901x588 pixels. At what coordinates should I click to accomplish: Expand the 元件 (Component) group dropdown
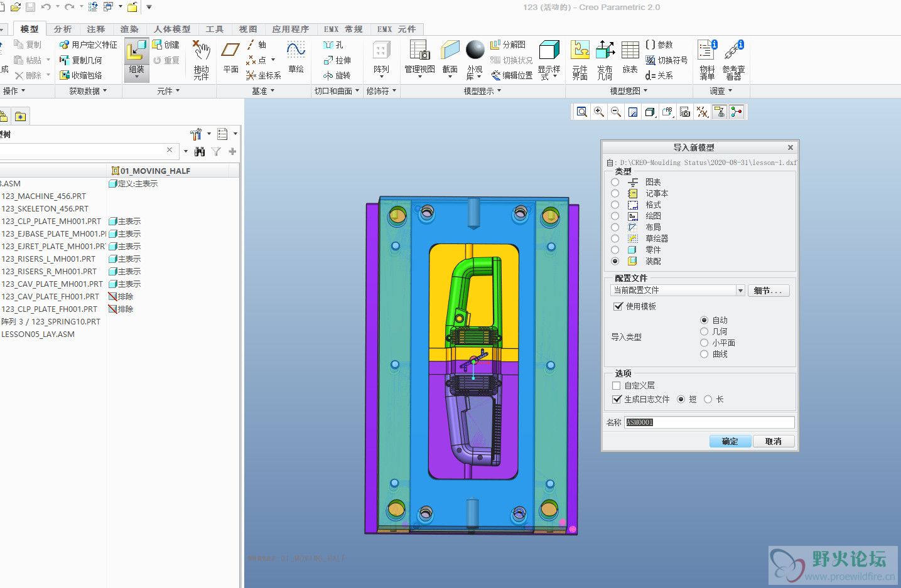pyautogui.click(x=168, y=91)
